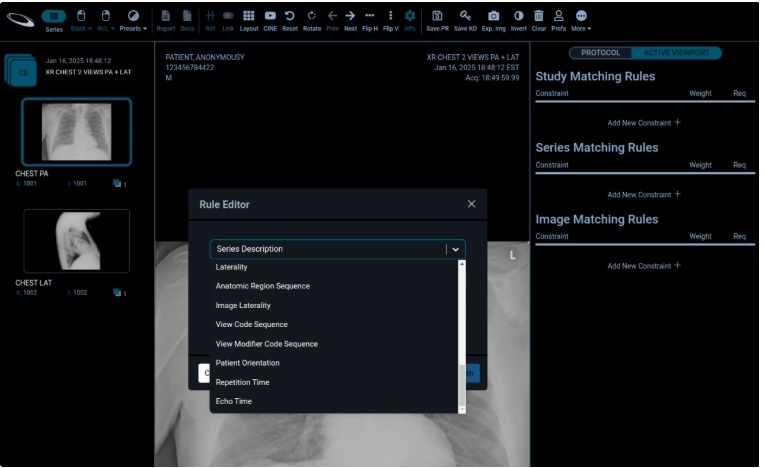Close the Rule Editor dialog

point(471,204)
